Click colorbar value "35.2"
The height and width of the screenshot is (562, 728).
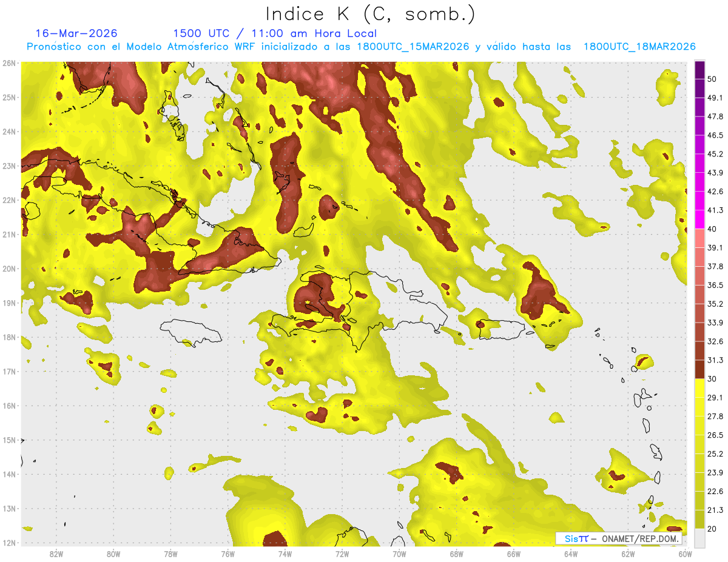715,304
